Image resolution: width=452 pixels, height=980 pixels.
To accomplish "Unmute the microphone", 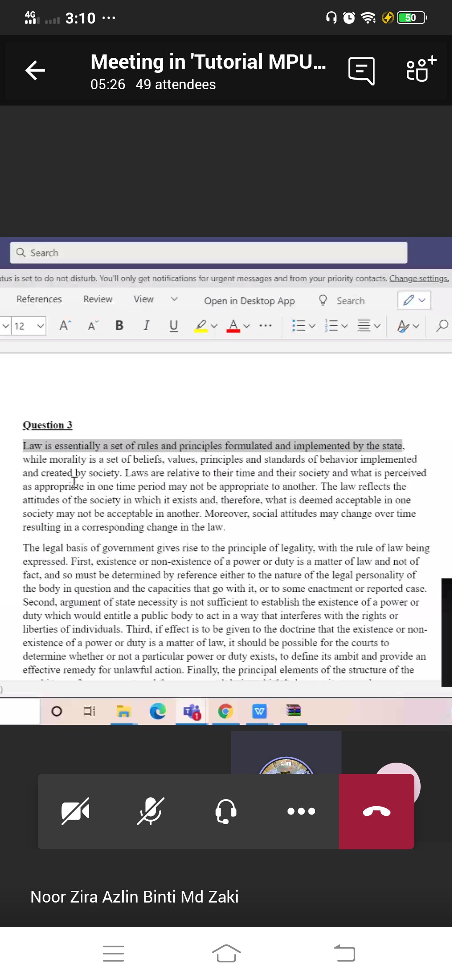I will 151,811.
